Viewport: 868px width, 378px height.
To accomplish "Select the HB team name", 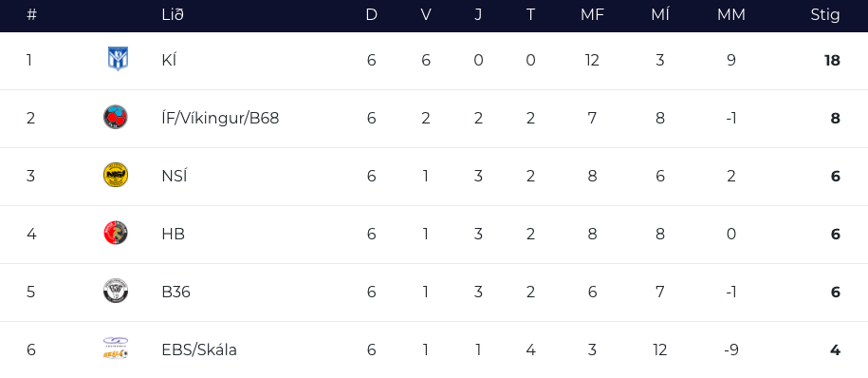I will point(174,234).
